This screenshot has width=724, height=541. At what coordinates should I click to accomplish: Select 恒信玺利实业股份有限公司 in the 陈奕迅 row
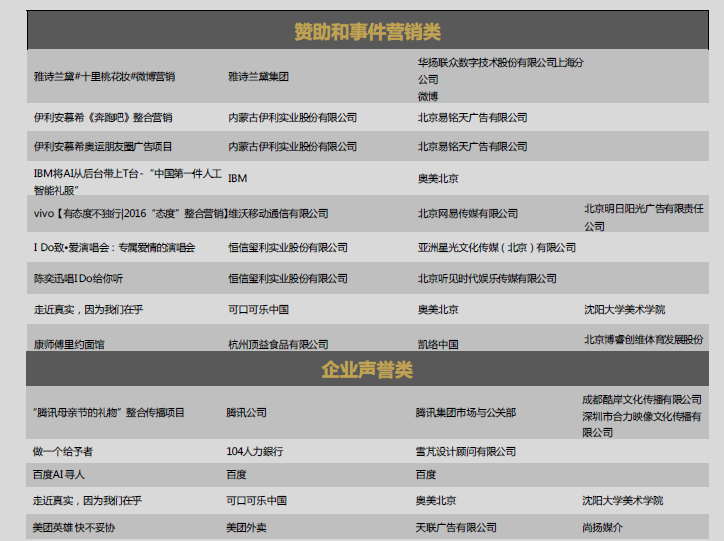[x=288, y=279]
